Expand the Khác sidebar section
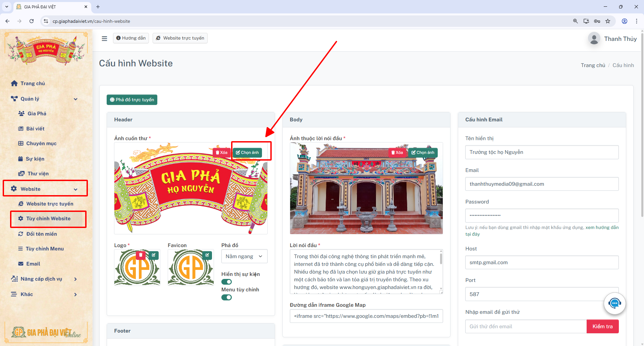The height and width of the screenshot is (346, 644). (45, 294)
